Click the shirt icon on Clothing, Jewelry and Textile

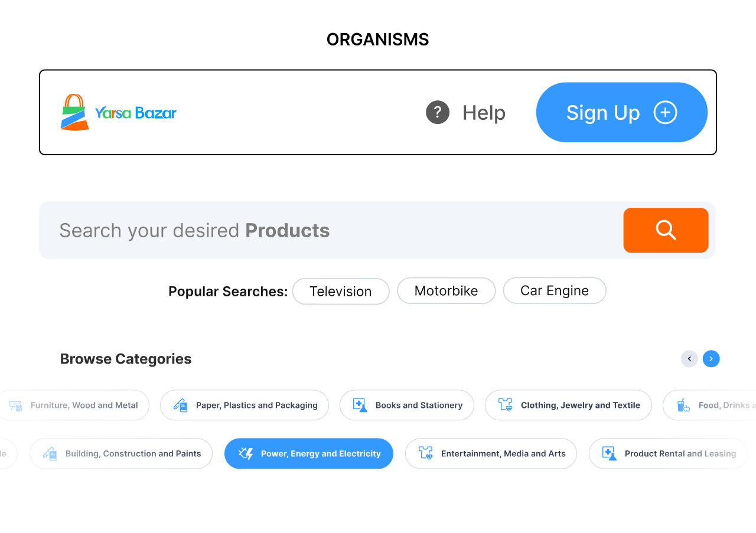(506, 405)
